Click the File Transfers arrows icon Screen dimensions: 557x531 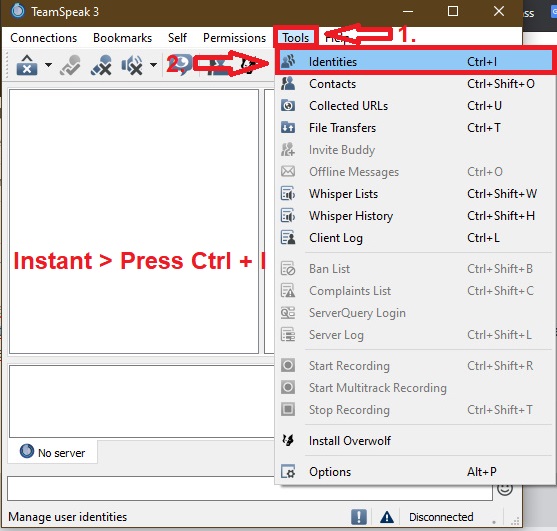click(x=288, y=128)
